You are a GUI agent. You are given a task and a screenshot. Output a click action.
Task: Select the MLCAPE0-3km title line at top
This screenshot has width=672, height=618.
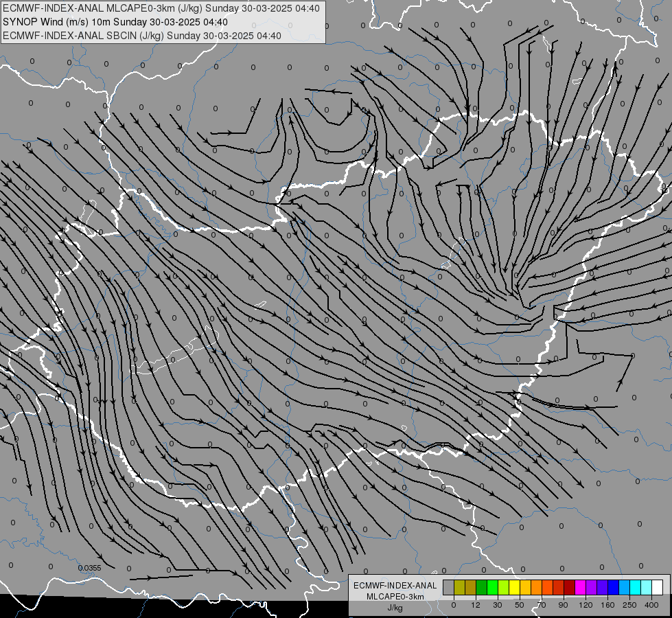point(161,8)
